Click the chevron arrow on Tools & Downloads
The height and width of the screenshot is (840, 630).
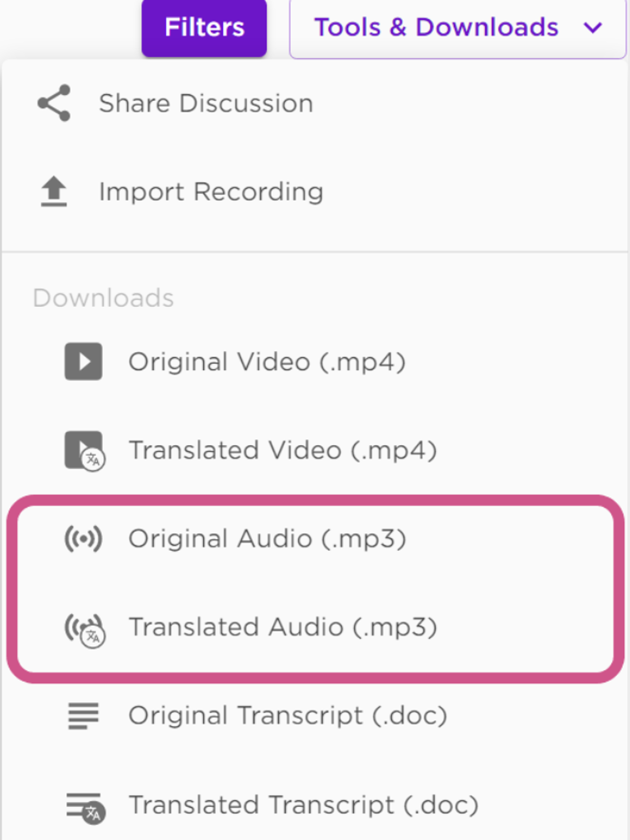tap(593, 27)
